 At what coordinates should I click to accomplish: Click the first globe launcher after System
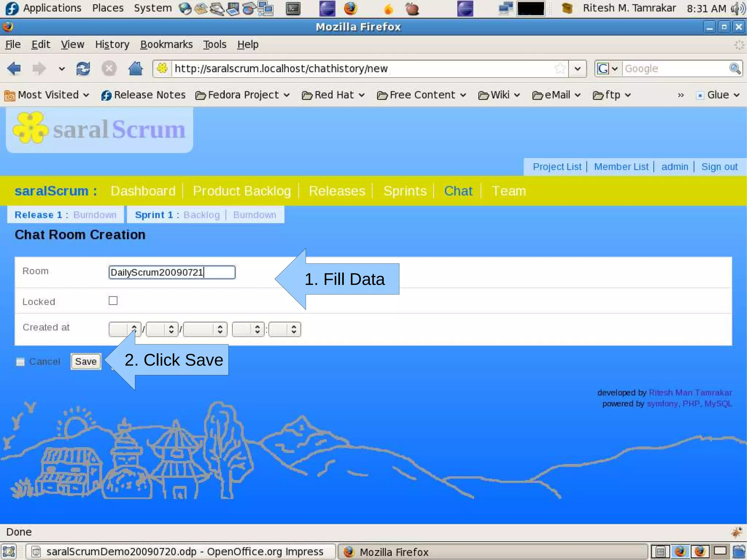[185, 8]
